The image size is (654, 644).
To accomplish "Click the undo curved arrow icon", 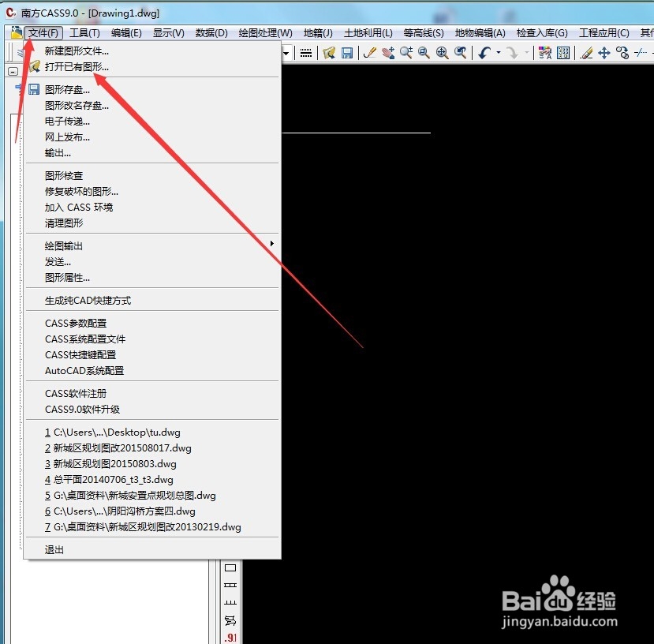I will pos(484,53).
